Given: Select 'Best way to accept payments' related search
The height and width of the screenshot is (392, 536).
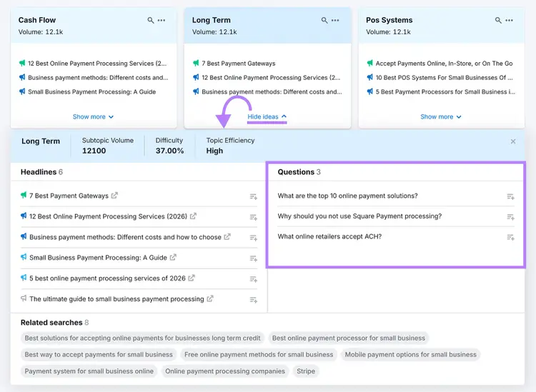Looking at the screenshot, I should (x=99, y=354).
